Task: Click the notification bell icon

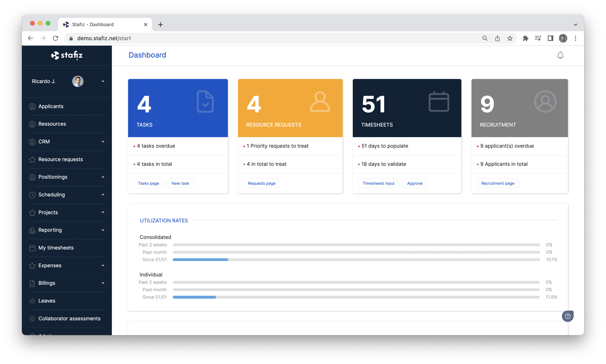Action: point(560,55)
